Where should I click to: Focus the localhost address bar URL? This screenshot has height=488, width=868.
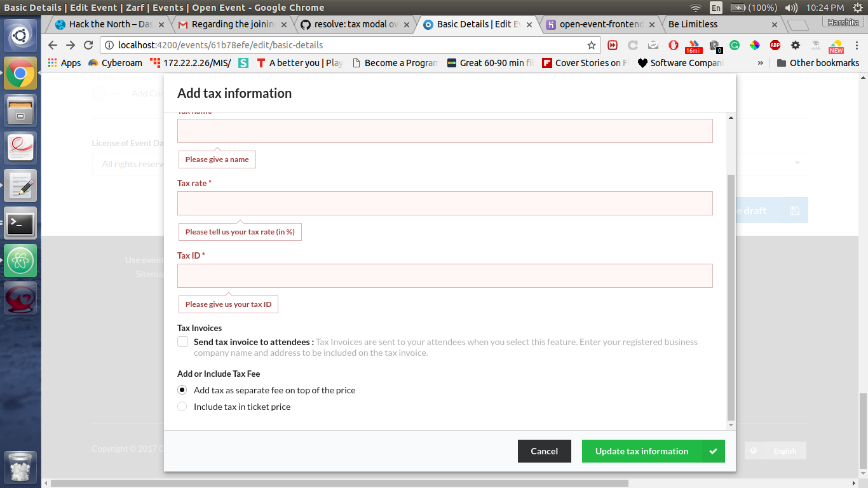220,45
